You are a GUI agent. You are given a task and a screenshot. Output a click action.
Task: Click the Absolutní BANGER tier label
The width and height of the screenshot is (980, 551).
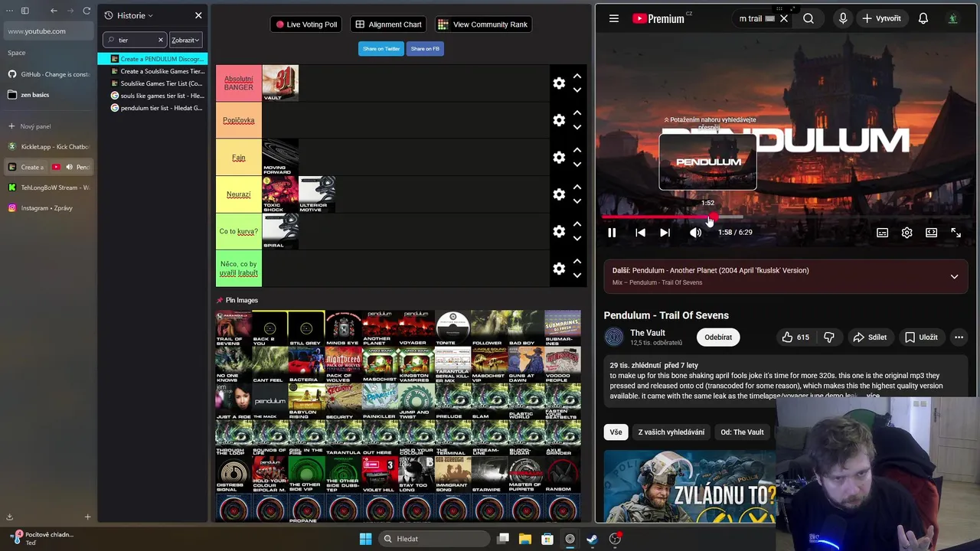point(238,83)
